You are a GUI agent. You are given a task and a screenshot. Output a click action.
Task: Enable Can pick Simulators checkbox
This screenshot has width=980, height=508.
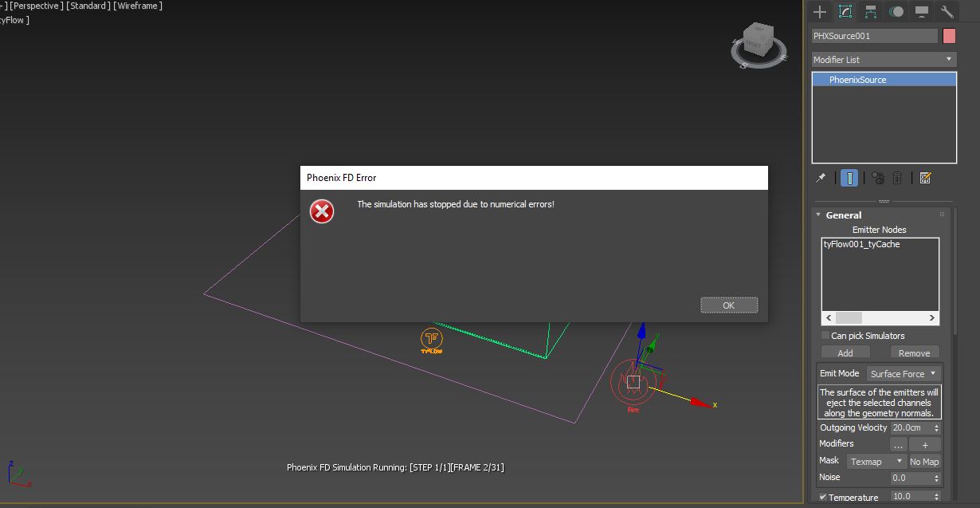click(825, 336)
